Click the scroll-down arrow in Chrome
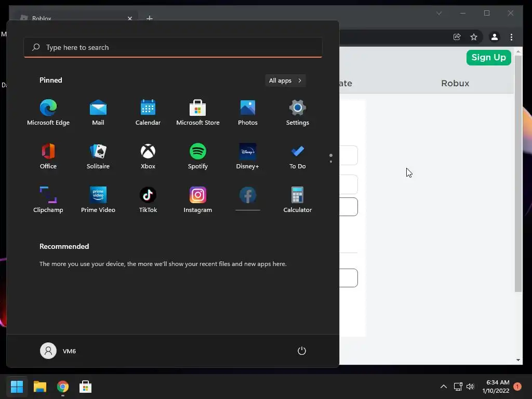 pos(518,360)
